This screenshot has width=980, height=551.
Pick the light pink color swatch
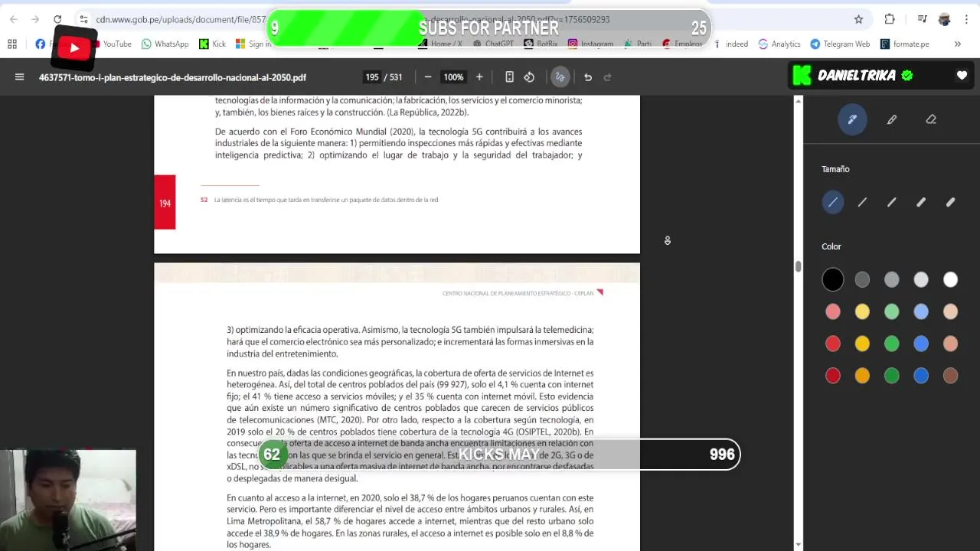[x=833, y=311]
